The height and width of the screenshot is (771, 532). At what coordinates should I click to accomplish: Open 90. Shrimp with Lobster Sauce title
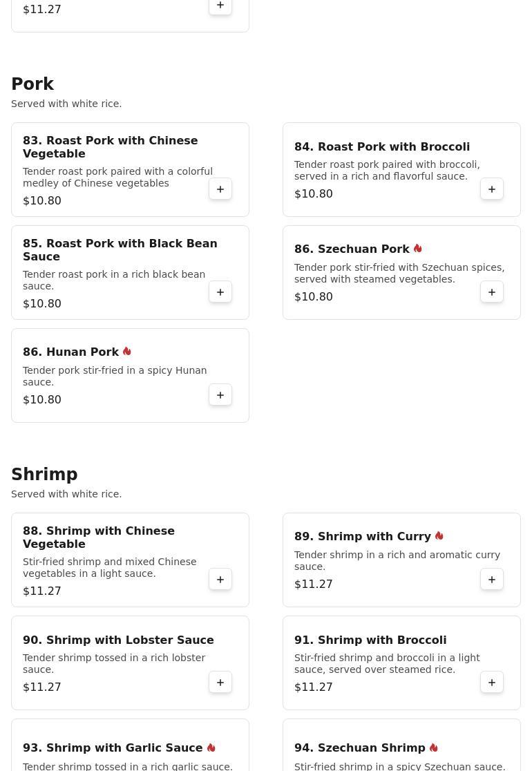pyautogui.click(x=119, y=640)
